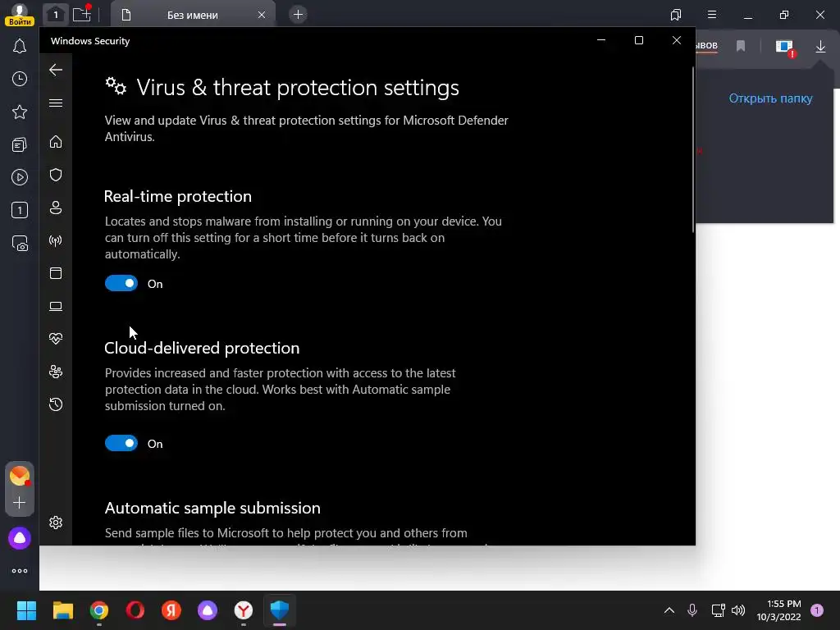Open Yandex Я taskbar icon
This screenshot has height=630, width=840.
(x=171, y=610)
